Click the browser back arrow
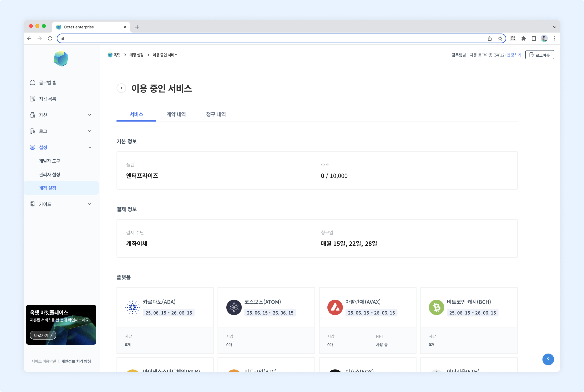Screen dimensions: 584x392 coord(29,38)
